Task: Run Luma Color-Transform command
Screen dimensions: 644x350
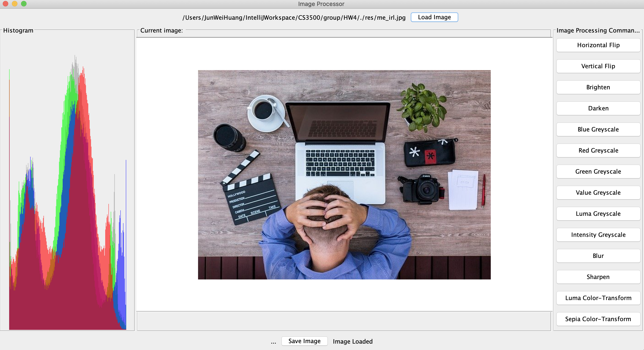Action: (x=598, y=298)
